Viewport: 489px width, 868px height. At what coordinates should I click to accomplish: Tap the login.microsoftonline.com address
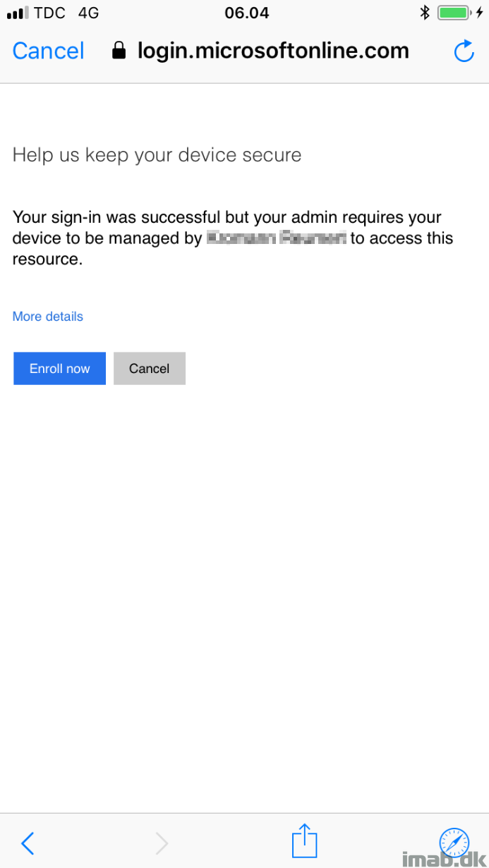tap(273, 50)
